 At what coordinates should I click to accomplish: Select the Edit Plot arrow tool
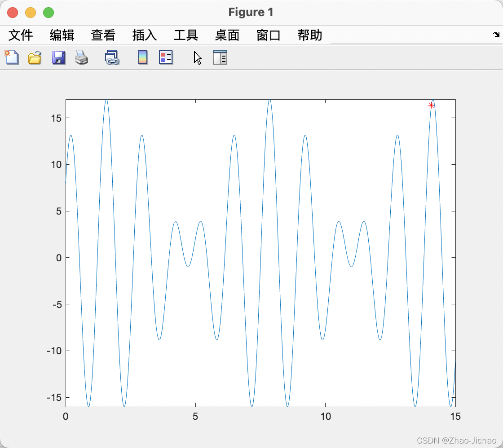(198, 58)
